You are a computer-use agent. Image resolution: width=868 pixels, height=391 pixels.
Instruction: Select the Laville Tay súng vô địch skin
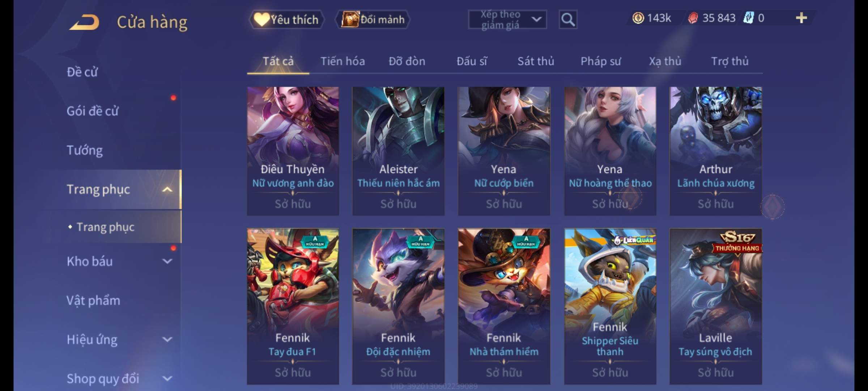click(x=716, y=306)
